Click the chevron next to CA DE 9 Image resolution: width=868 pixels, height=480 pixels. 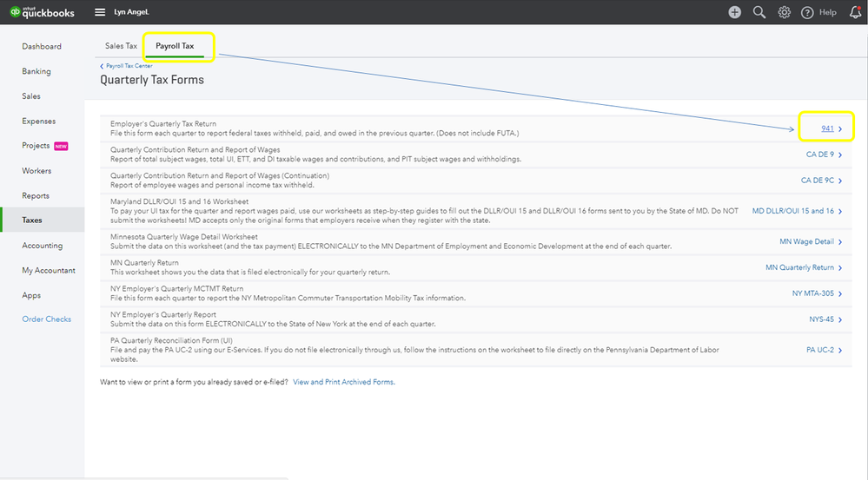(x=840, y=155)
